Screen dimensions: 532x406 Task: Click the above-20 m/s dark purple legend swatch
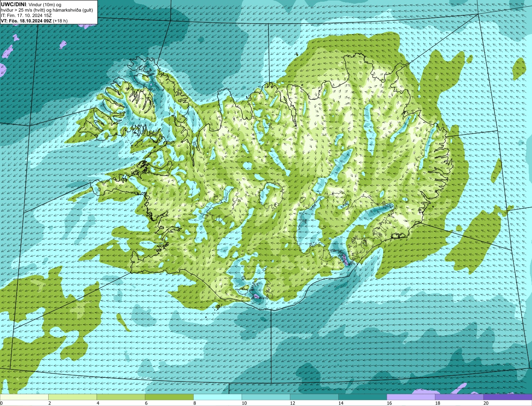coord(507,397)
